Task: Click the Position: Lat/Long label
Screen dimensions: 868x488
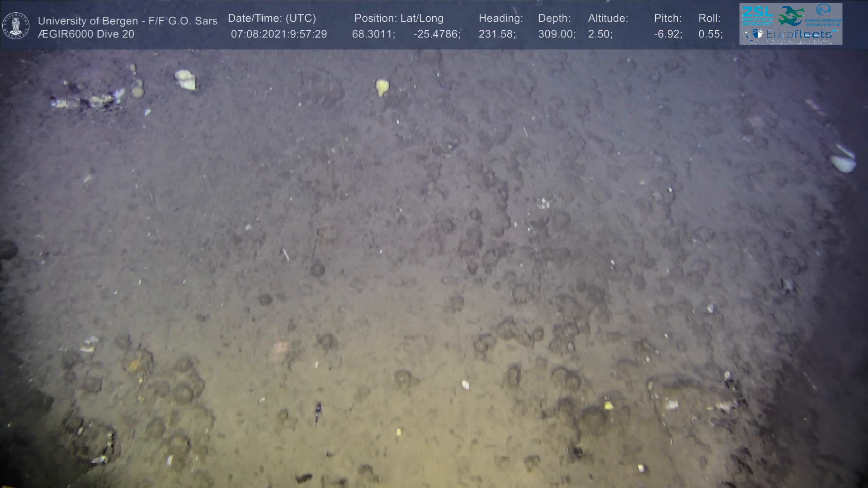Action: [x=398, y=19]
